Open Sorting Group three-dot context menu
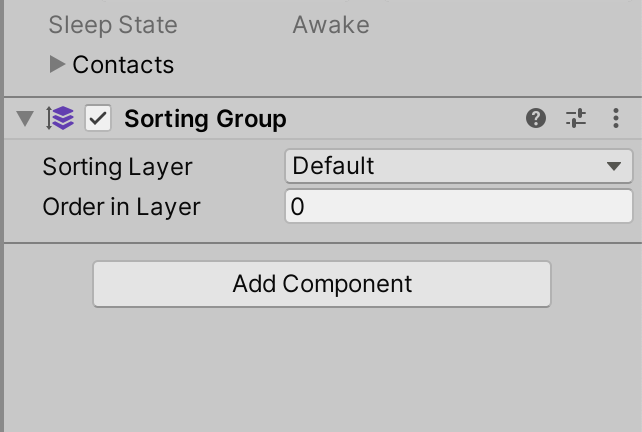Viewport: 642px width, 432px height. [616, 118]
